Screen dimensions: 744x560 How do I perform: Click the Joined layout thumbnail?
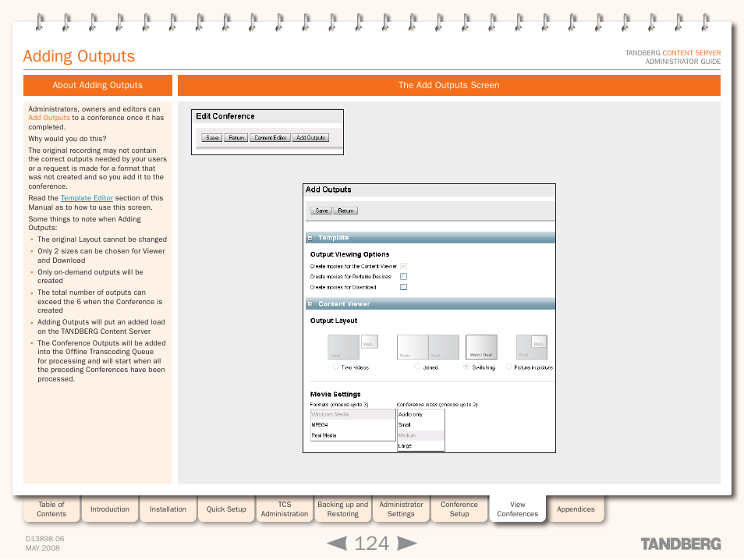tap(428, 347)
